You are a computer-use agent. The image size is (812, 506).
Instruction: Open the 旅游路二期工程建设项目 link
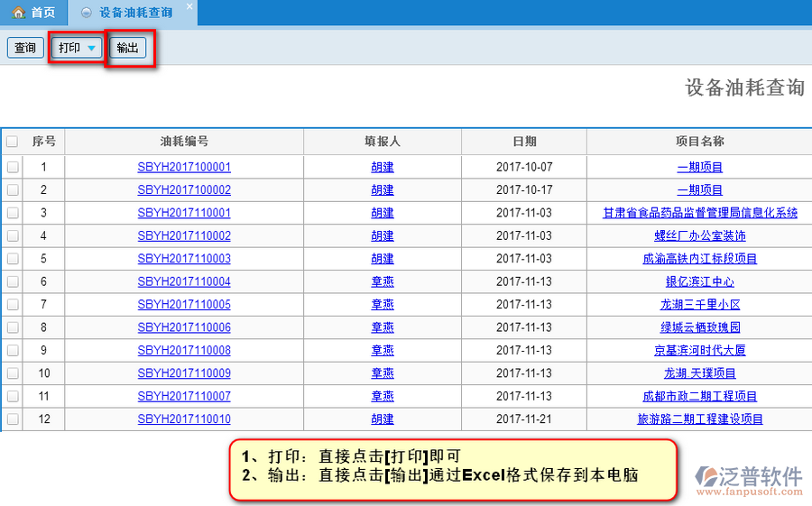click(x=700, y=419)
